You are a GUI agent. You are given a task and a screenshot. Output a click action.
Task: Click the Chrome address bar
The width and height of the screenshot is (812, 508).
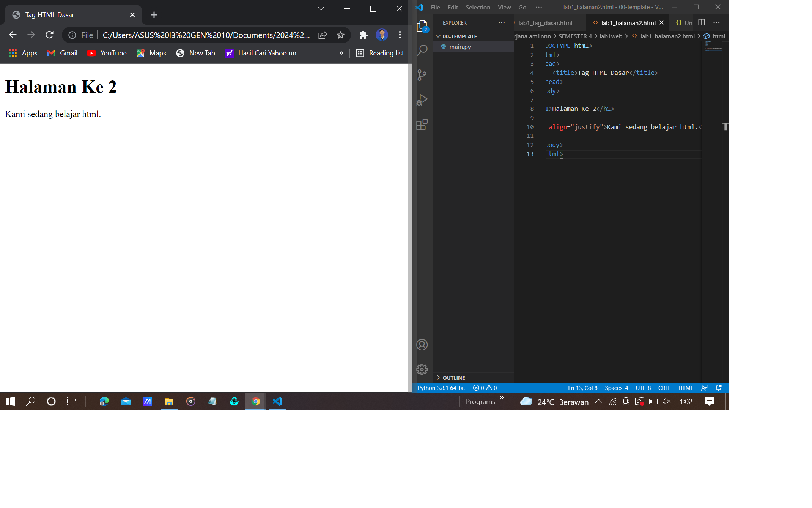pos(205,35)
